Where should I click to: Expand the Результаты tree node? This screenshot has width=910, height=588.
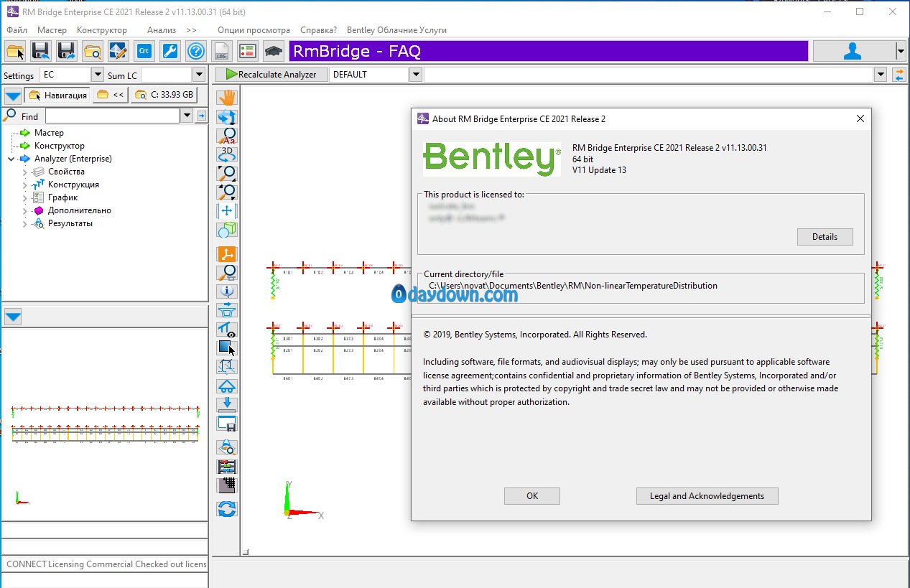coord(25,223)
